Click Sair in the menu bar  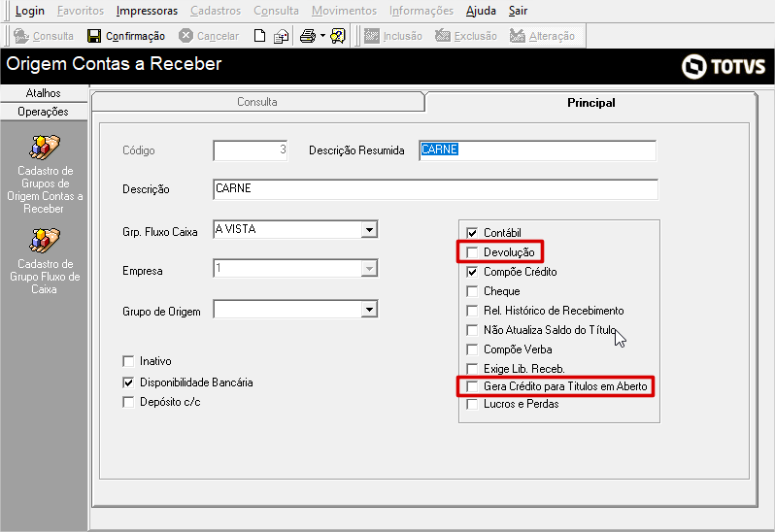(x=518, y=11)
